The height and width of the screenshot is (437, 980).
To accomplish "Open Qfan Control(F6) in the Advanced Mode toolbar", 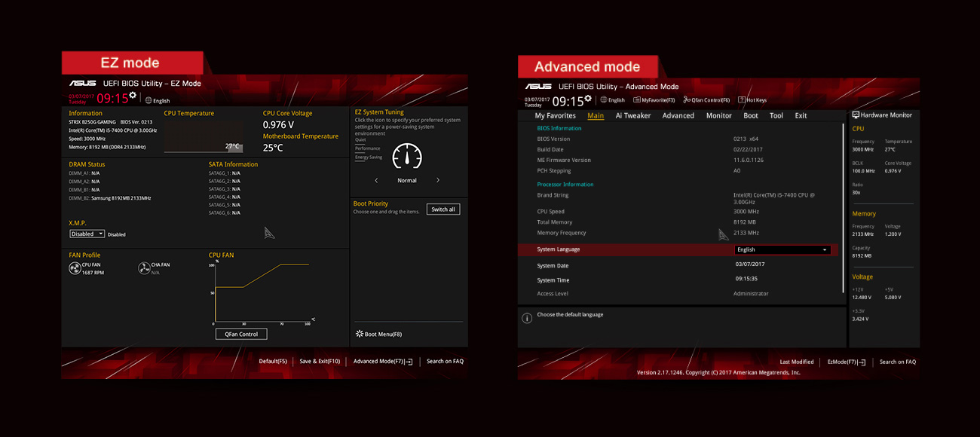I will [x=687, y=99].
